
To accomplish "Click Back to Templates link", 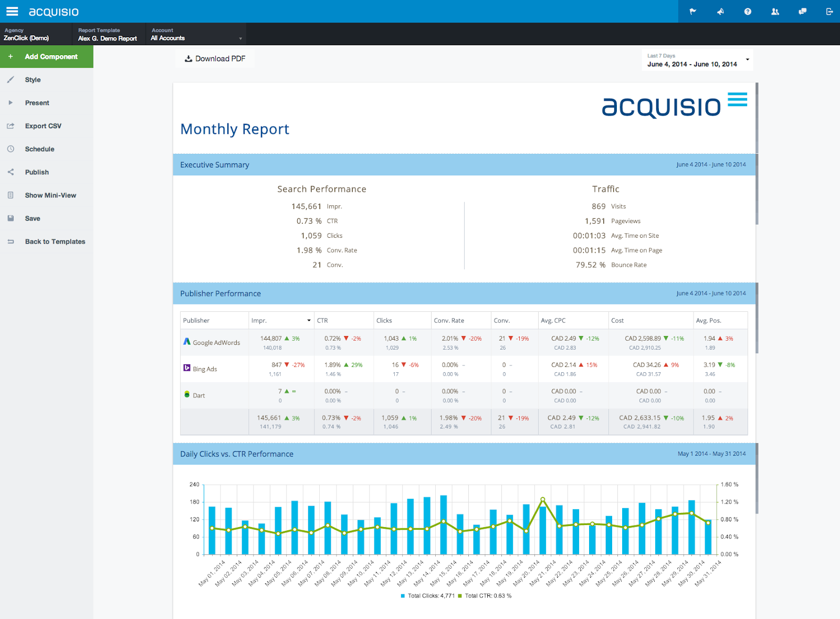I will [x=55, y=242].
